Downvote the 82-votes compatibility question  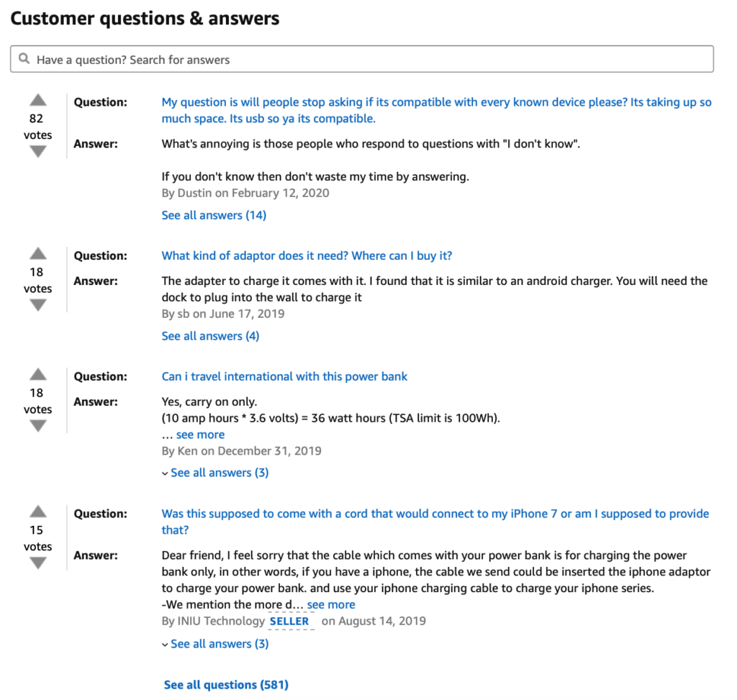pos(38,152)
